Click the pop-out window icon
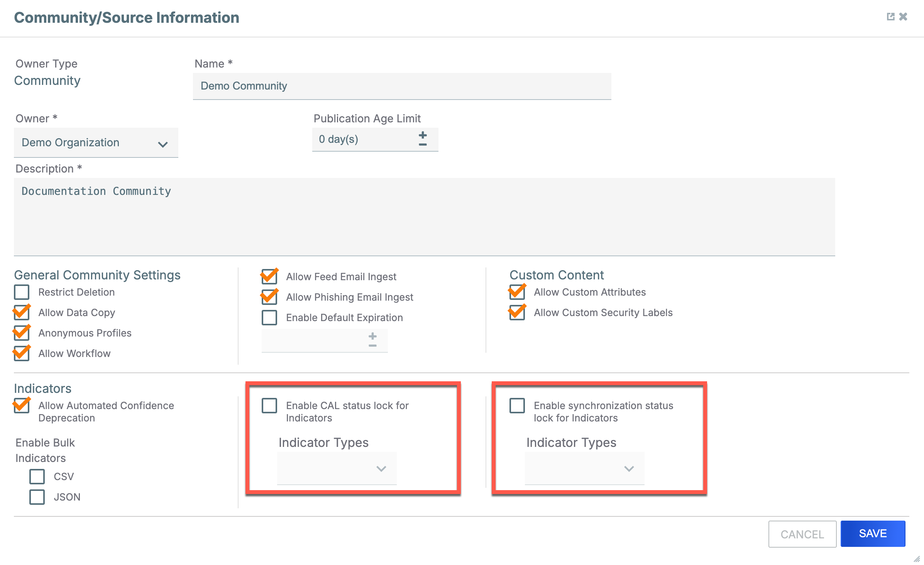Screen dimensions: 924x565 (890, 17)
